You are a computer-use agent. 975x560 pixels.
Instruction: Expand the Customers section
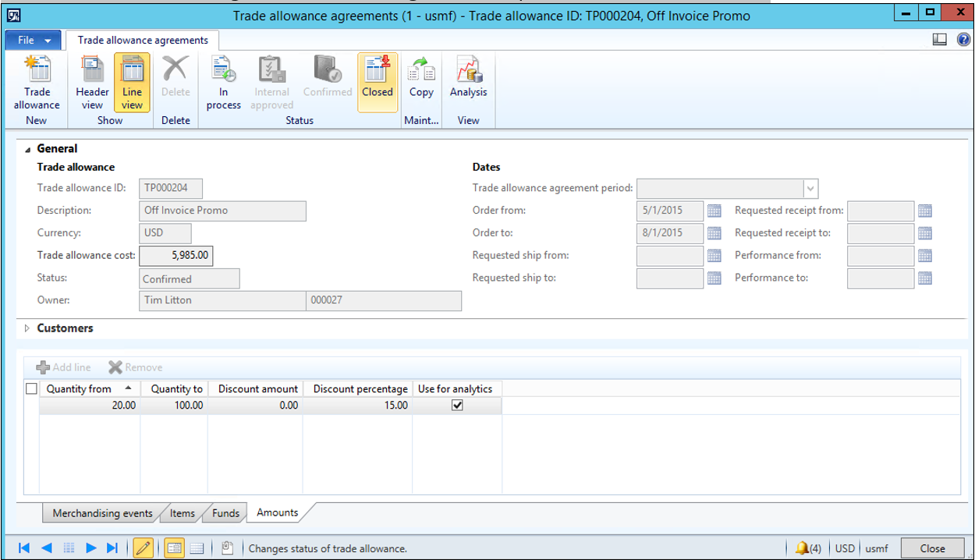coord(28,328)
